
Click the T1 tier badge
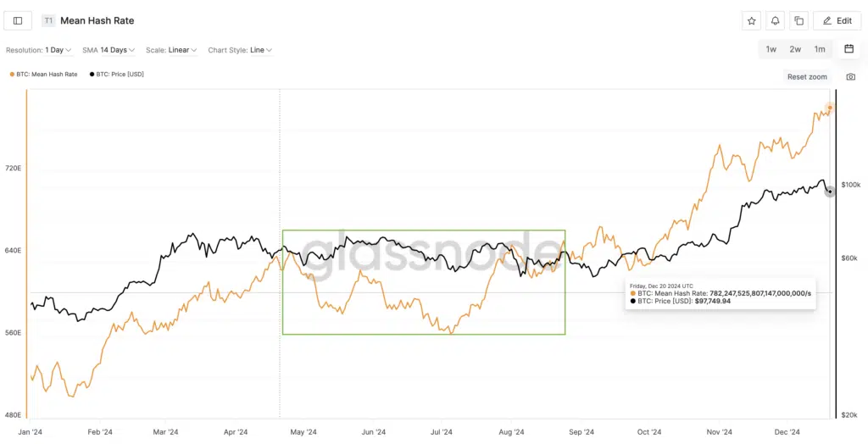[x=48, y=21]
